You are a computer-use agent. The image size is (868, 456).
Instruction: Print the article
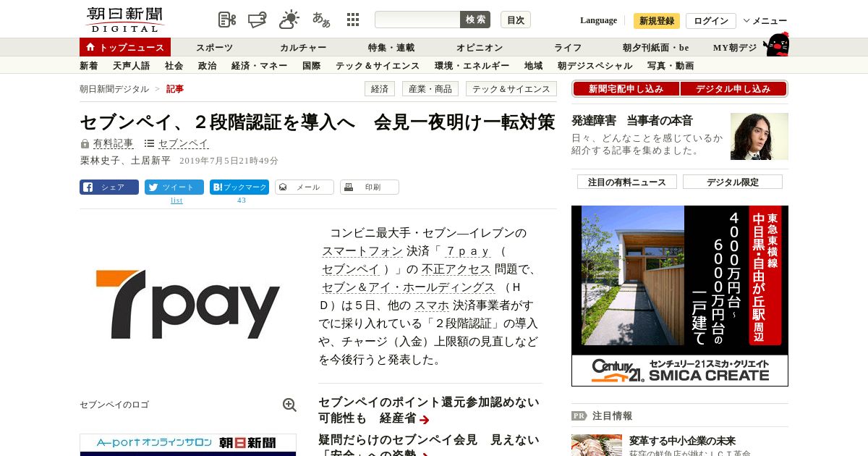[x=370, y=187]
